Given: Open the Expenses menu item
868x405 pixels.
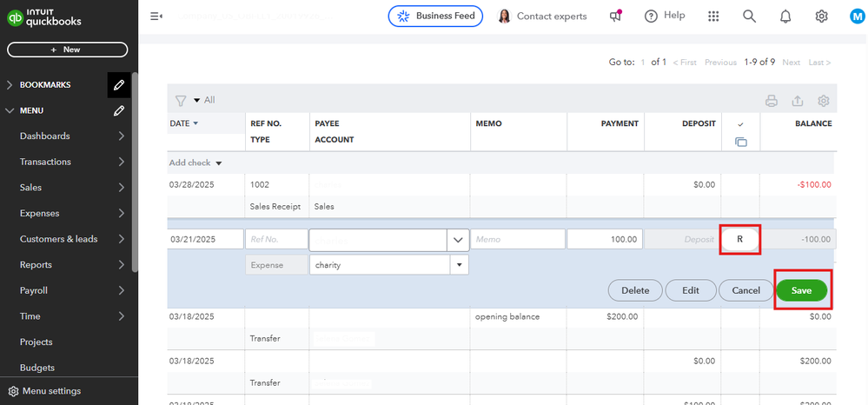Looking at the screenshot, I should [x=40, y=213].
